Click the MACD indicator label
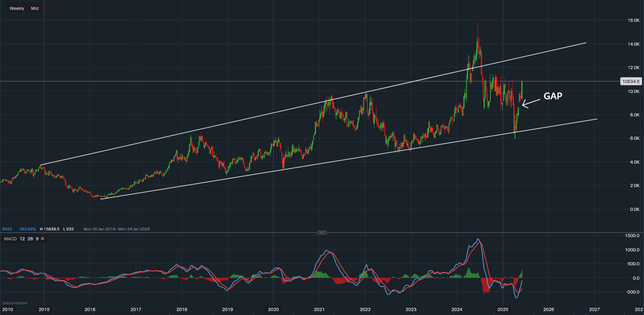 pos(10,239)
